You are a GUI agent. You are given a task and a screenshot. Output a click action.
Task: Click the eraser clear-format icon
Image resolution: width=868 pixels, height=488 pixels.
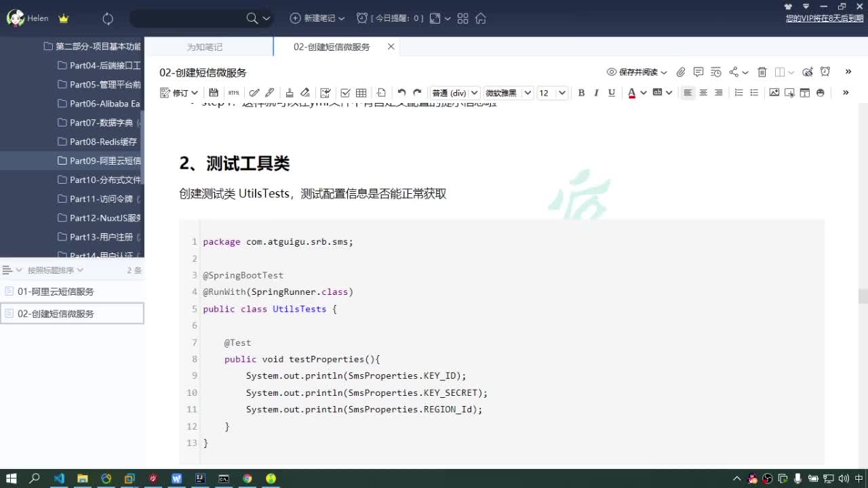pos(305,93)
